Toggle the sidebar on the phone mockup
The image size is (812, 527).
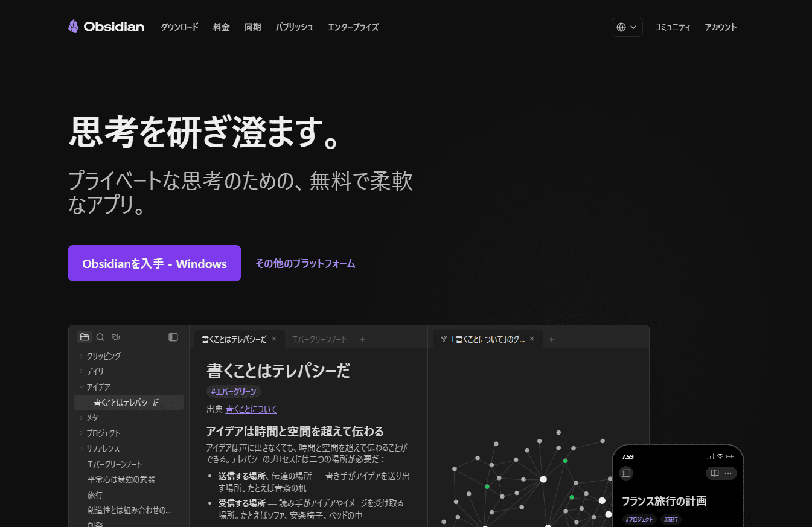point(626,473)
